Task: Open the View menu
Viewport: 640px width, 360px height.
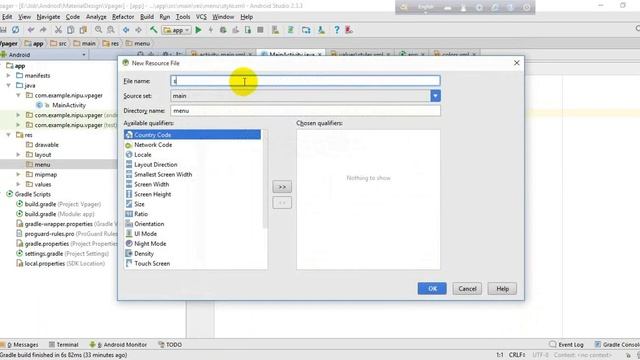Action: tap(24, 17)
